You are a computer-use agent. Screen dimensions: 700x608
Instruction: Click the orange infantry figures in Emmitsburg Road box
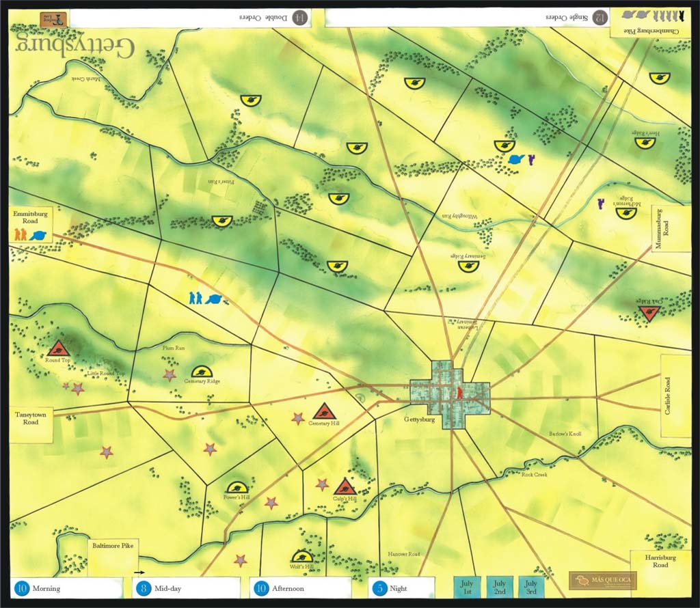coord(21,234)
